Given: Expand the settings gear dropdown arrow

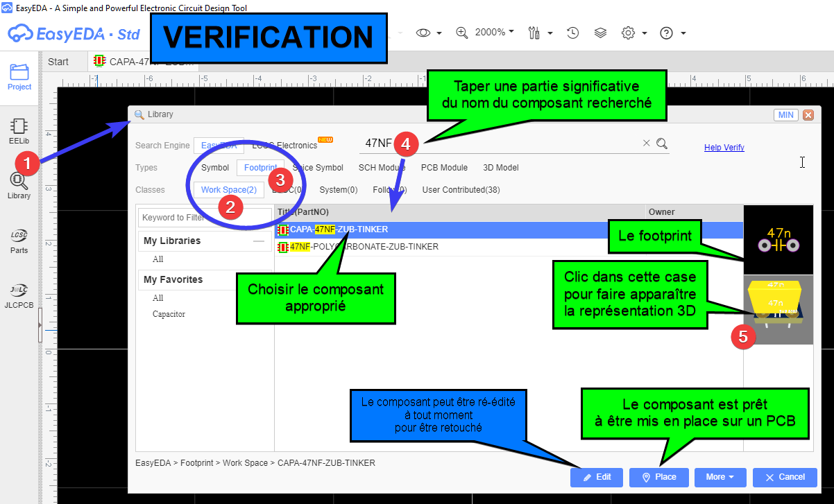Looking at the screenshot, I should 645,33.
